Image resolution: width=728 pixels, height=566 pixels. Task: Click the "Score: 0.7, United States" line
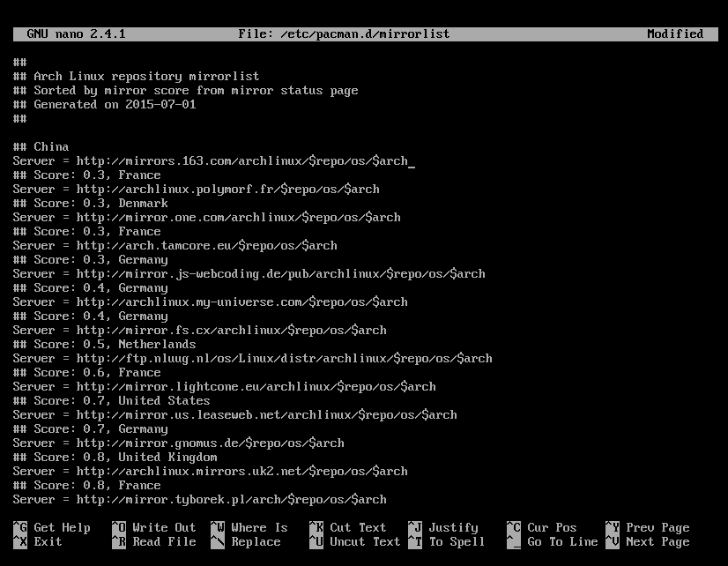click(x=111, y=401)
